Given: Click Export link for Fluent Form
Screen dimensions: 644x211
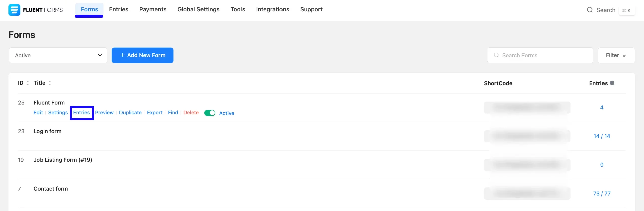Looking at the screenshot, I should (155, 113).
